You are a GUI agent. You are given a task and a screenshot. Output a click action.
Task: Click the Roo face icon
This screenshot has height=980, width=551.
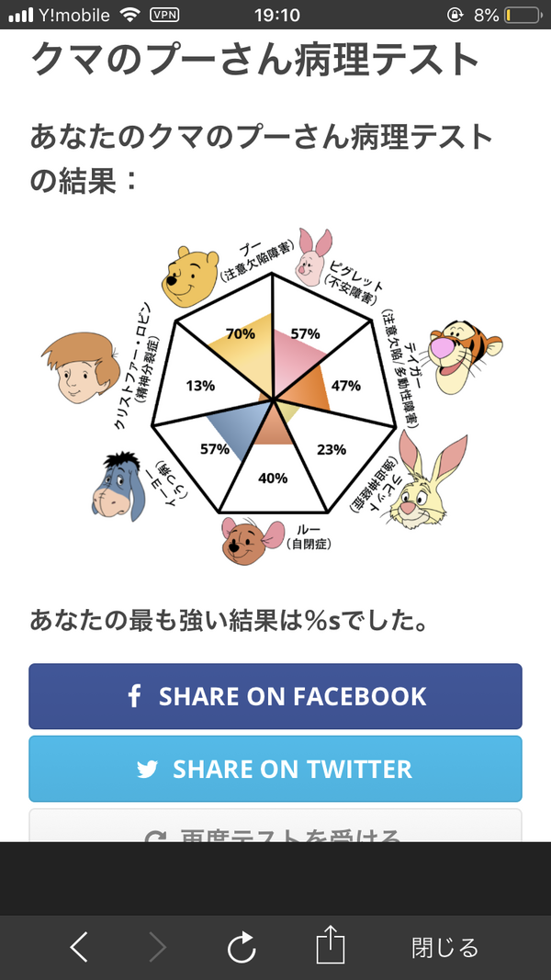click(253, 541)
